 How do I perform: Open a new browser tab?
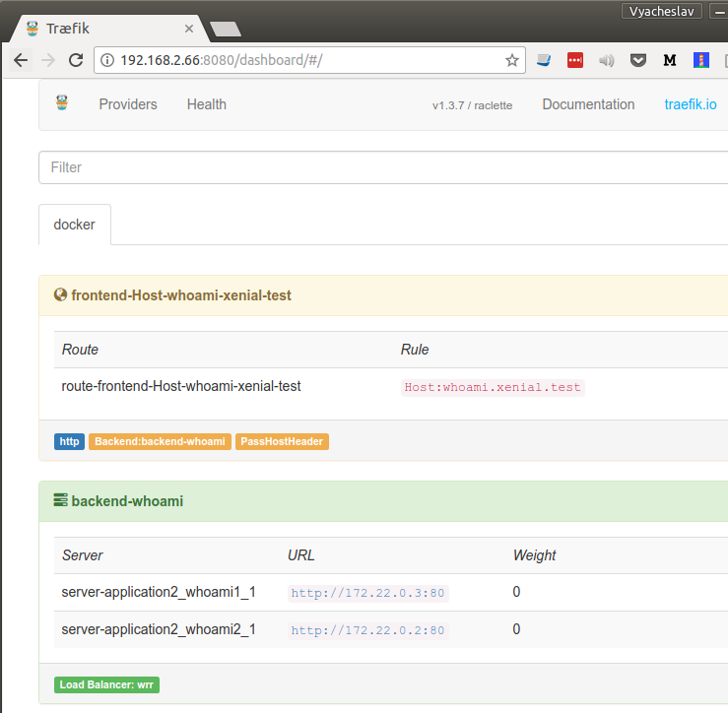[x=226, y=29]
